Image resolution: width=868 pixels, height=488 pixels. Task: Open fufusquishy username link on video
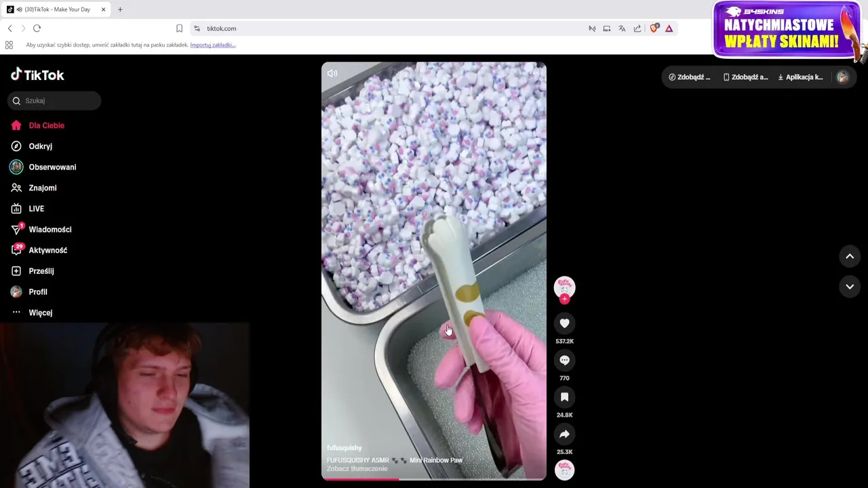(x=344, y=448)
